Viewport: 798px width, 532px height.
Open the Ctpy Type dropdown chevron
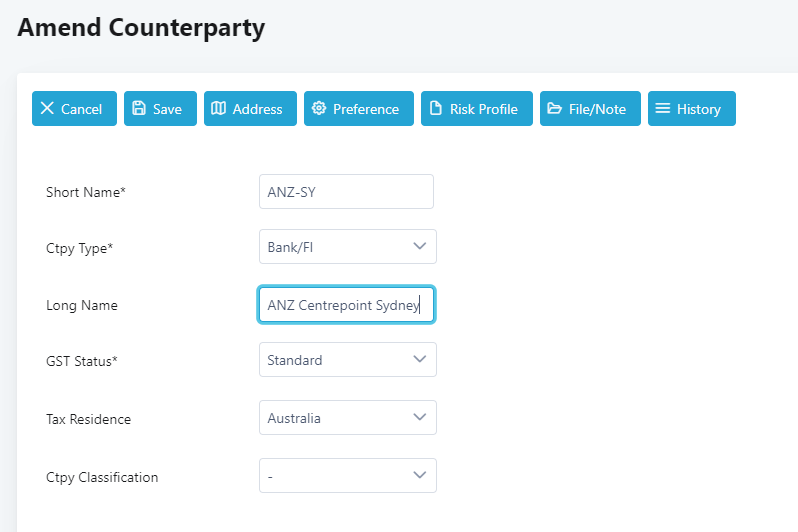pos(419,246)
